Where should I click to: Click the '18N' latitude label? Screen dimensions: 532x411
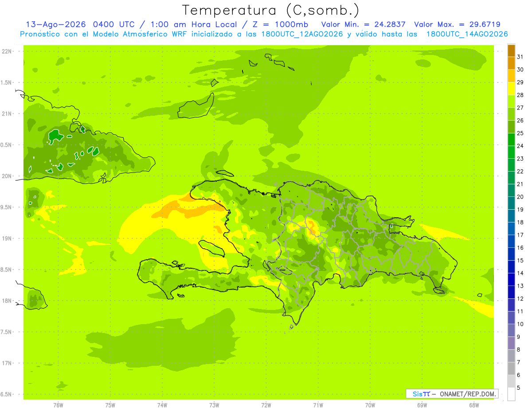point(8,301)
